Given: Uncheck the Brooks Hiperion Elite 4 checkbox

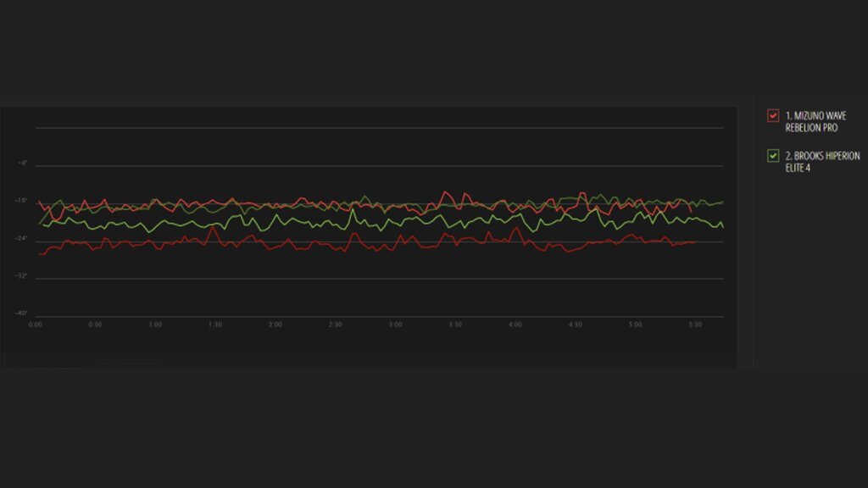Looking at the screenshot, I should [772, 155].
